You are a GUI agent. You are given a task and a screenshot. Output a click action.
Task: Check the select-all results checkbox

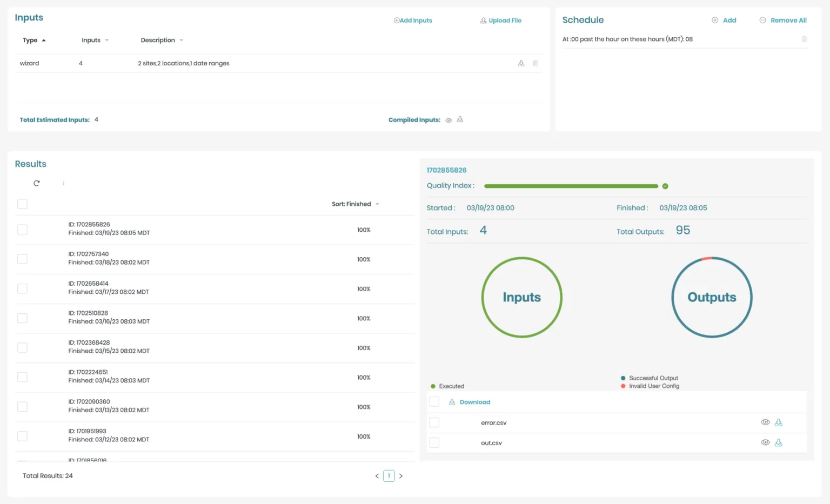pyautogui.click(x=22, y=204)
